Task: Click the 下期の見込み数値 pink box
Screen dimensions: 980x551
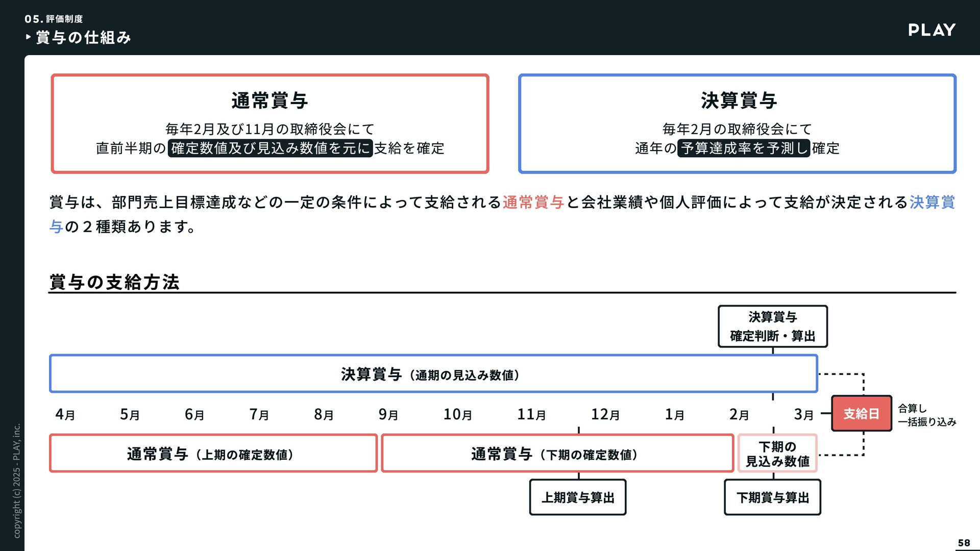Action: tap(777, 454)
